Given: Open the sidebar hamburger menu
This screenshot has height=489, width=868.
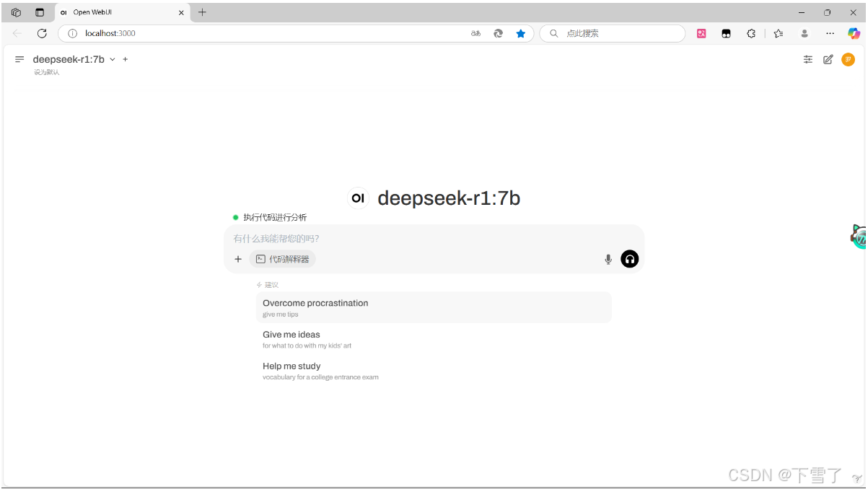Looking at the screenshot, I should point(19,59).
